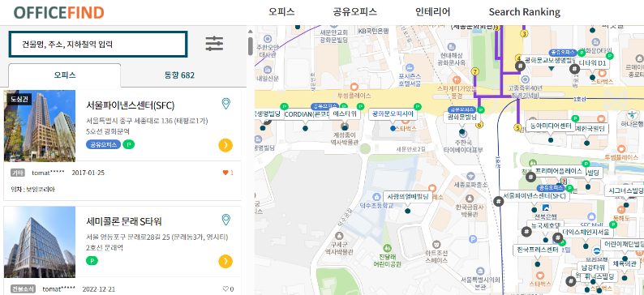Open the Search Ranking menu item

coord(525,12)
